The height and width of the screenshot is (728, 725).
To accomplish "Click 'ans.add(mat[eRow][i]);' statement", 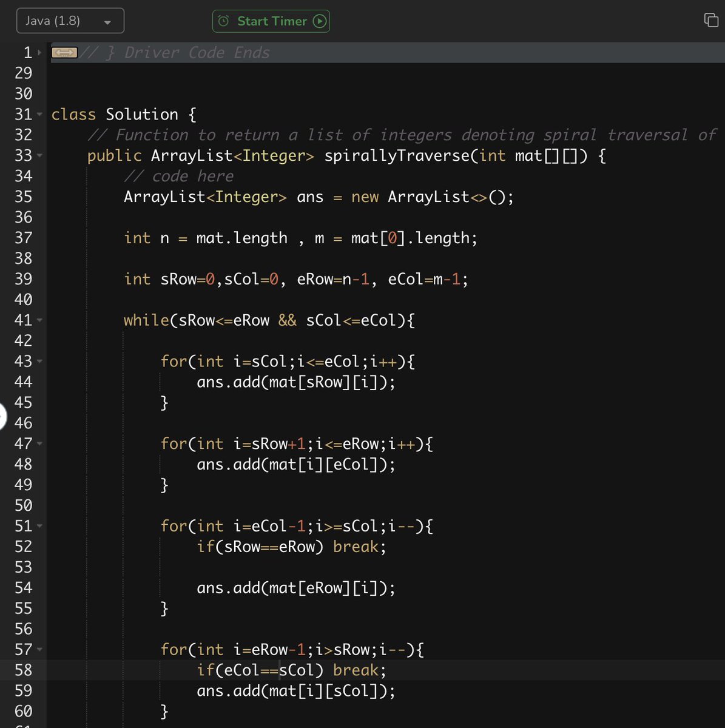I will click(x=296, y=588).
